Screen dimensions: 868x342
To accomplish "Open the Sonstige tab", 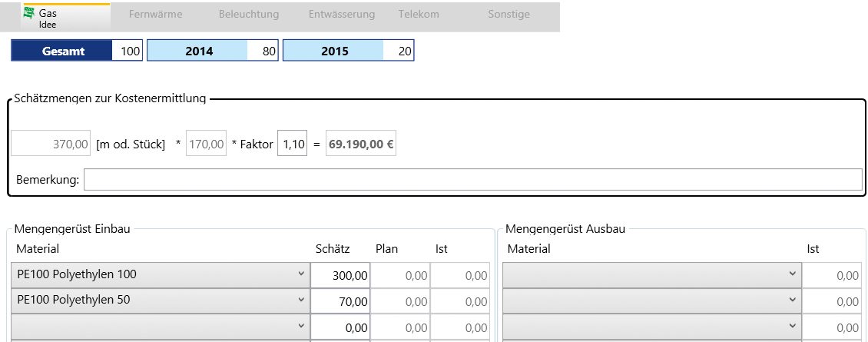I will (x=509, y=15).
